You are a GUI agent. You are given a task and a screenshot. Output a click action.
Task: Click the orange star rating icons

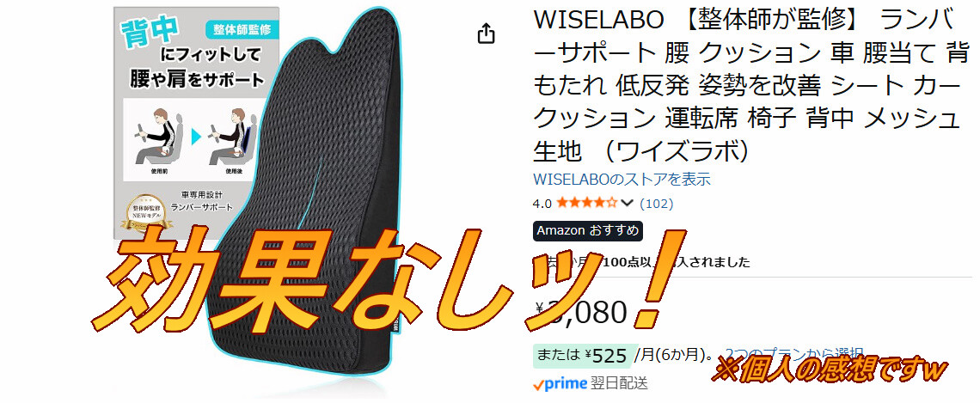point(587,203)
